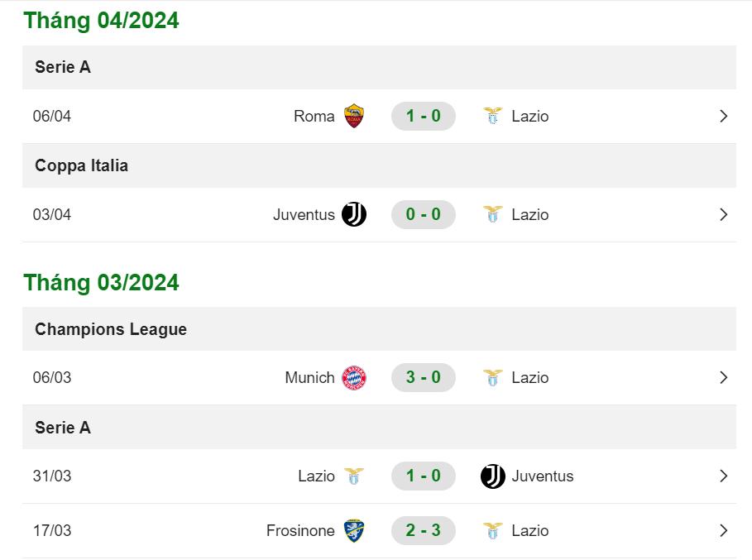This screenshot has height=560, width=752.
Task: Click the Tháng 03/2024 heading
Action: (101, 282)
